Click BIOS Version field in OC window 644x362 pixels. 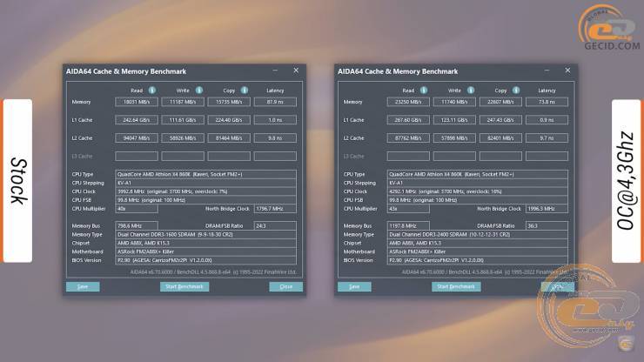pos(478,260)
